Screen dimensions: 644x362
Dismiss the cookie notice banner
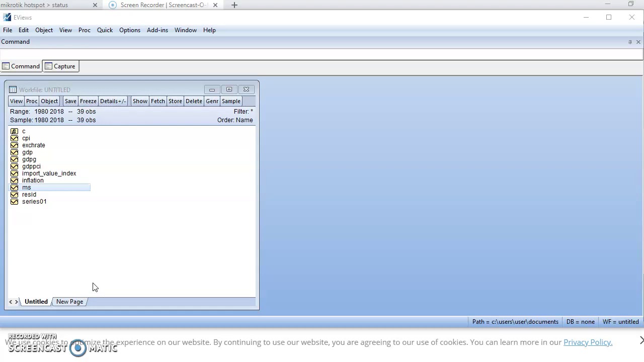[x=641, y=340]
